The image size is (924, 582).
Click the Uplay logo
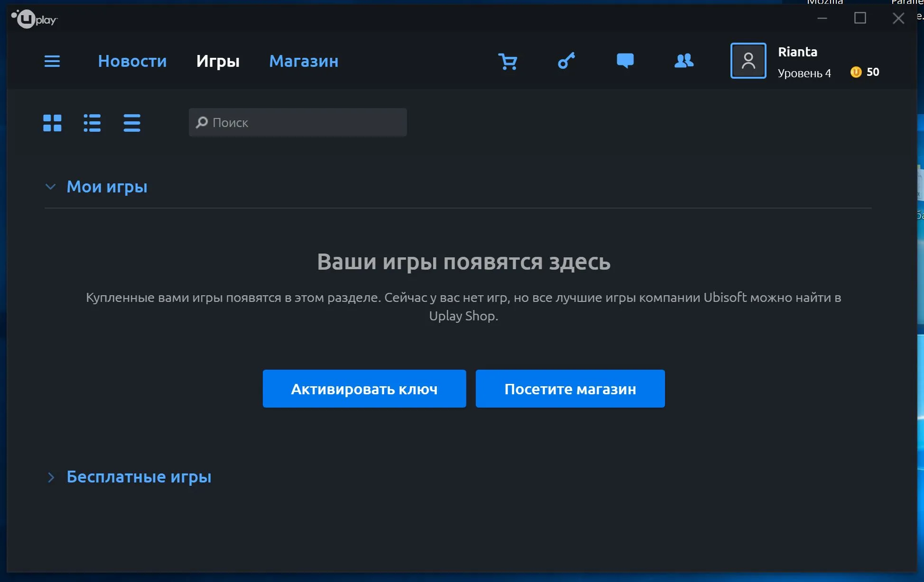coord(34,19)
